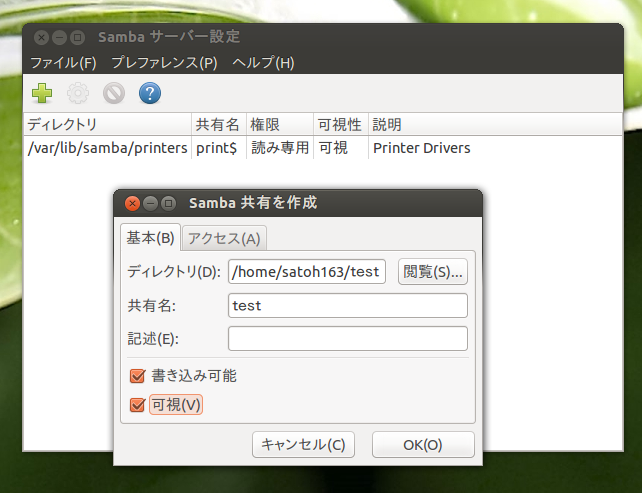Maximize the Samba 共有を作成 dialog
Image resolution: width=642 pixels, height=493 pixels.
point(168,203)
